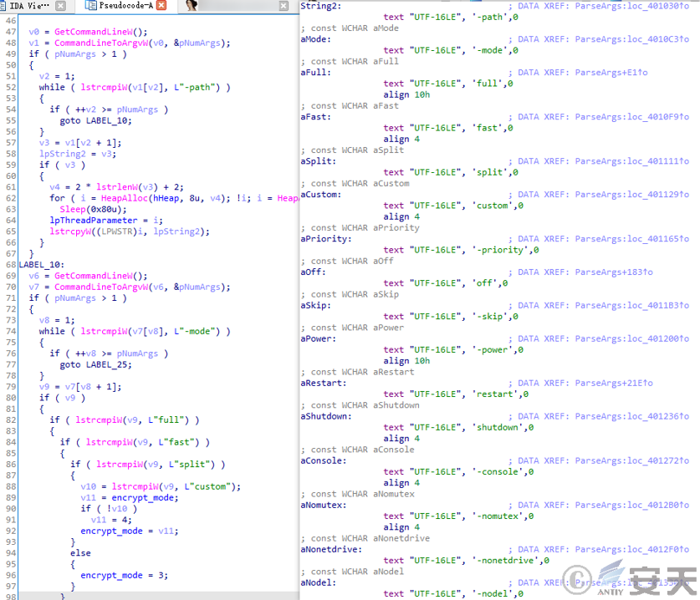This screenshot has width=700, height=600.
Task: Click v11 = 4 assignment on line 91
Action: (111, 520)
